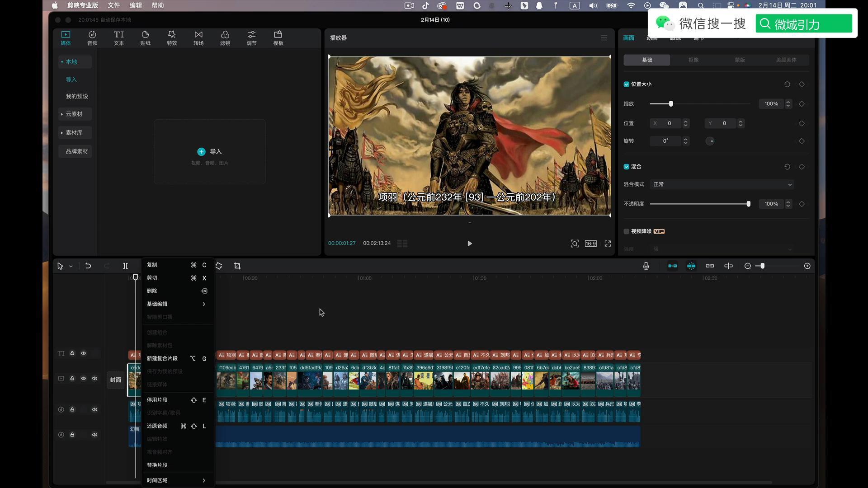
Task: Click the zoom-in plus timeline icon
Action: pos(807,266)
